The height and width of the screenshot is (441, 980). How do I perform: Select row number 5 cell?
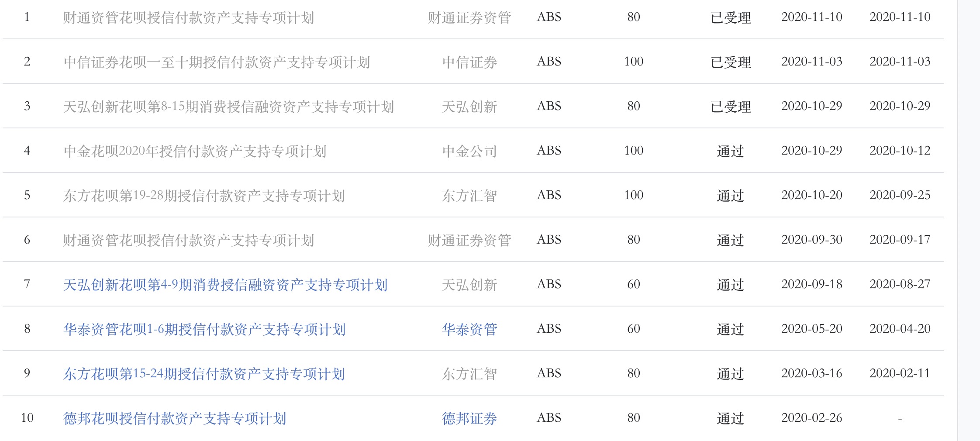pos(27,195)
